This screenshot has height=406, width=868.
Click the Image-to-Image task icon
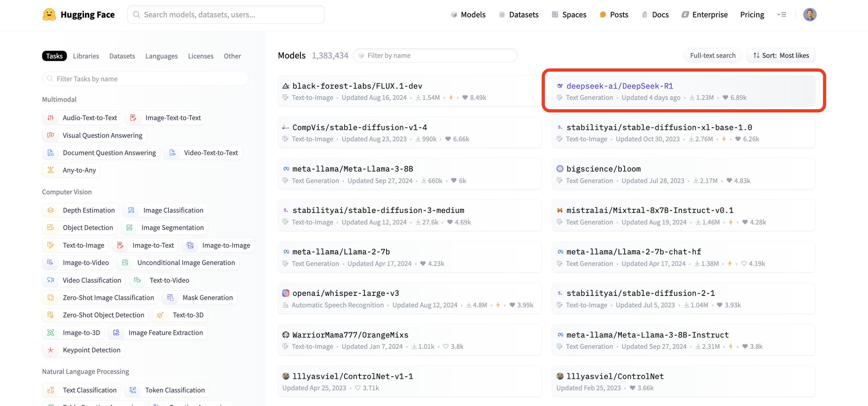[190, 245]
